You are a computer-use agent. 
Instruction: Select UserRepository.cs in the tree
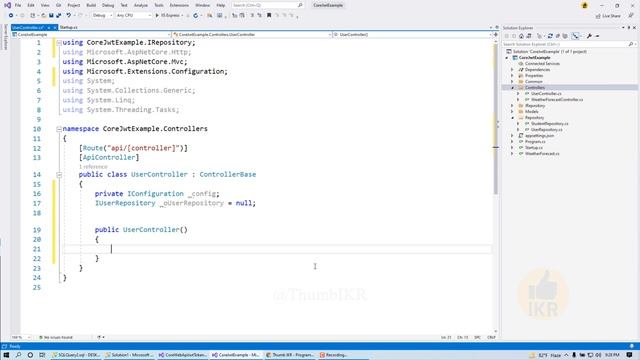[x=546, y=130]
